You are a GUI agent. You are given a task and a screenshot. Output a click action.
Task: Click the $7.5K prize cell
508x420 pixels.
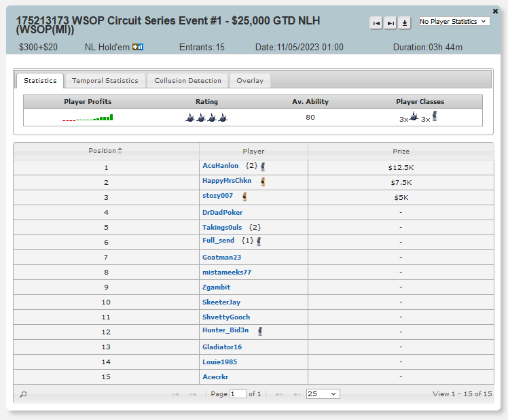(x=401, y=183)
